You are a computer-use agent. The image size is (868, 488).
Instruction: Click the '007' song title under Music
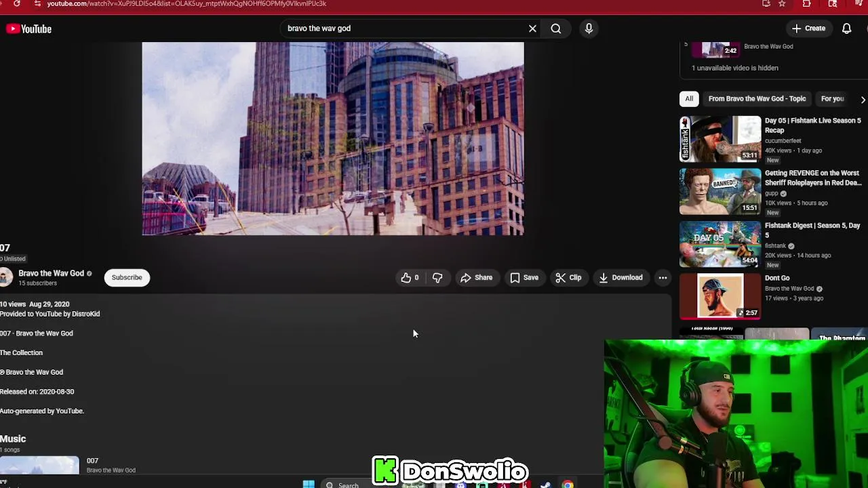tap(92, 461)
